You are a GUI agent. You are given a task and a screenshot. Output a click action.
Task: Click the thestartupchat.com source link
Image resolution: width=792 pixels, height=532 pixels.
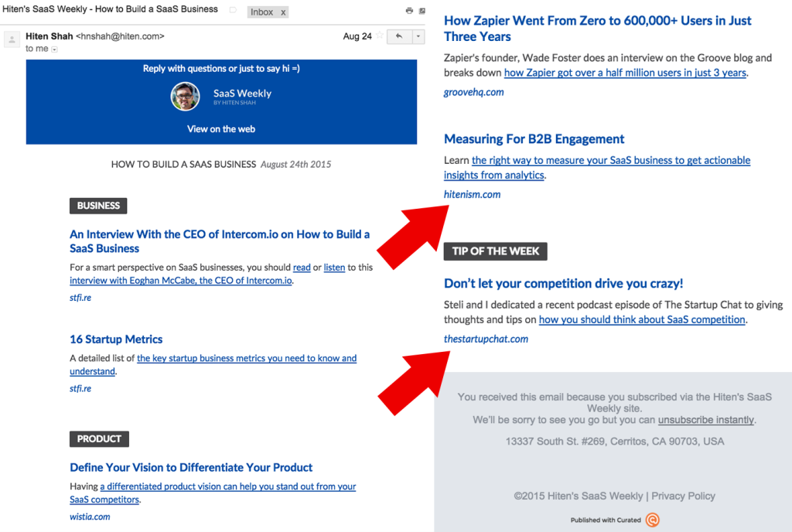[486, 339]
